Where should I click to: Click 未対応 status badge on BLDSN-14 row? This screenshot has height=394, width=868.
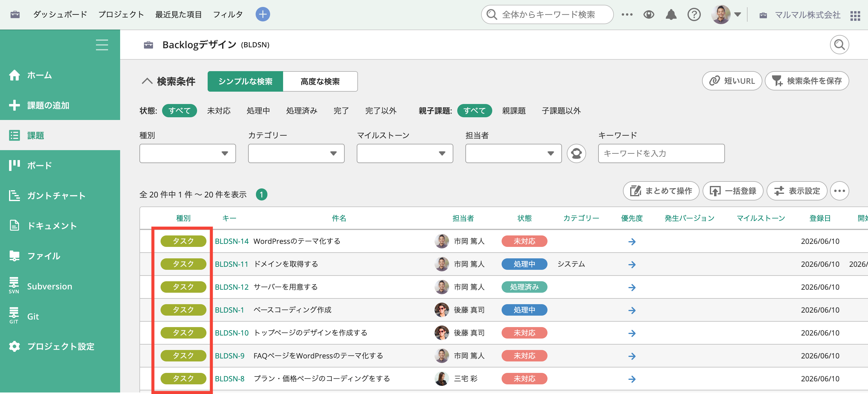tap(524, 241)
